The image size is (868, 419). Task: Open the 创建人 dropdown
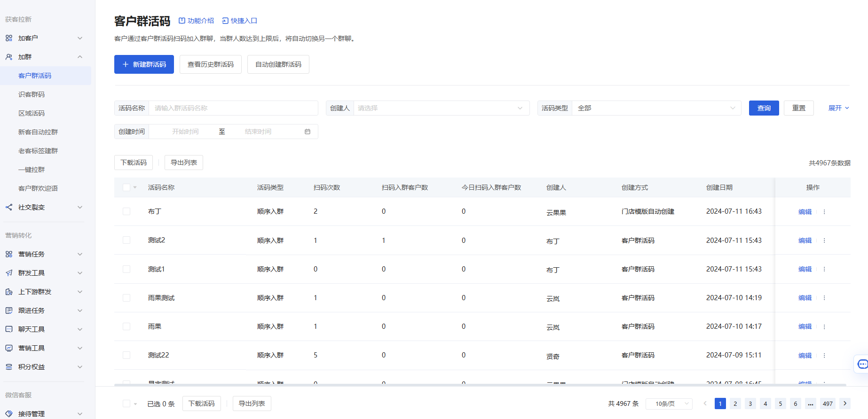[x=442, y=108]
